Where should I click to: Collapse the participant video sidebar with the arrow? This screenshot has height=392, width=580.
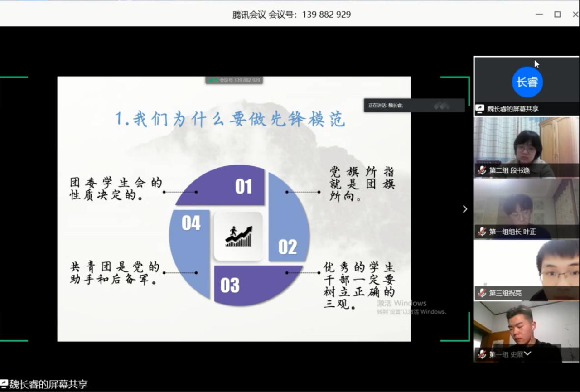[464, 209]
